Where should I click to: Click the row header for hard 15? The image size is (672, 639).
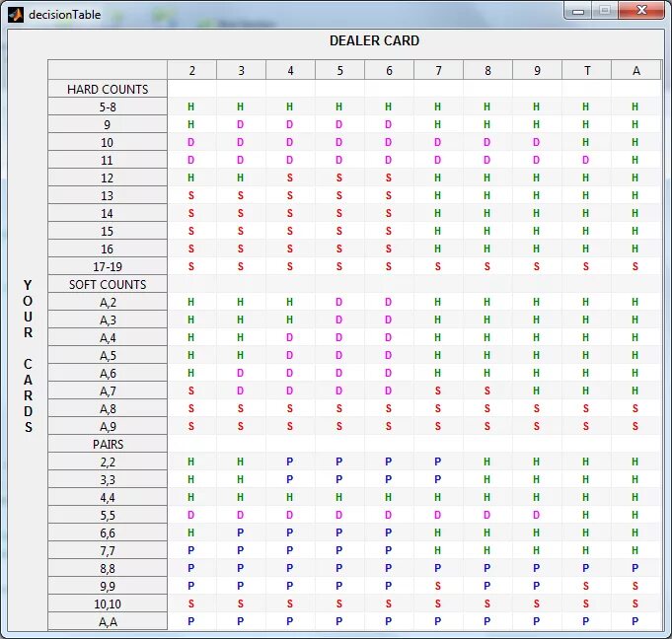(x=108, y=232)
